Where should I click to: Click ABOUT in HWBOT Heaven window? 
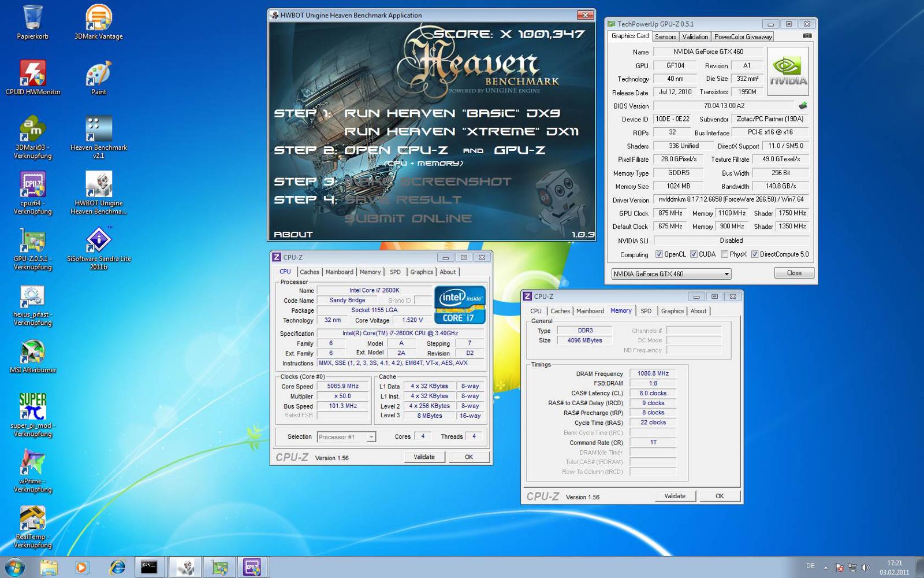pos(293,234)
